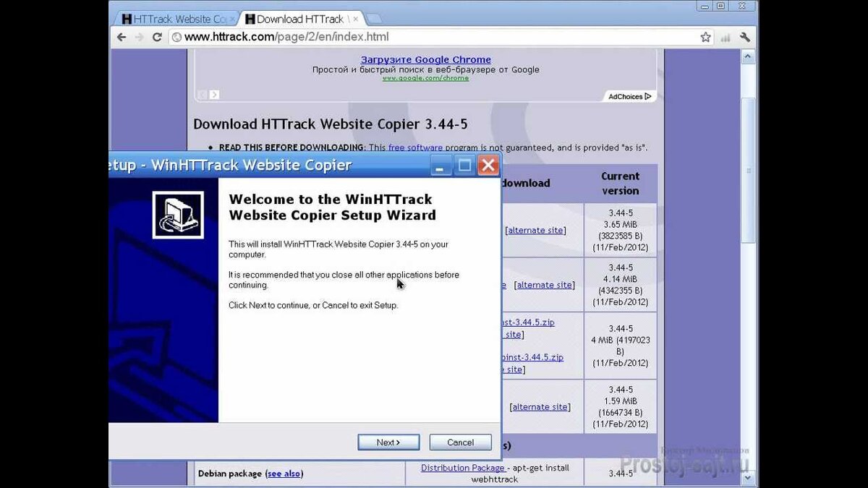
Task: Maximize the WinHTTrack setup window
Action: coord(464,166)
